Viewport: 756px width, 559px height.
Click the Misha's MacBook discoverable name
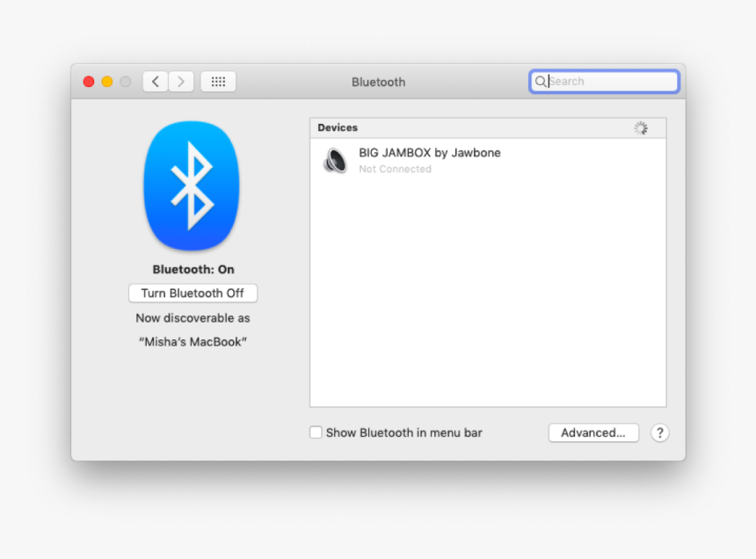pyautogui.click(x=192, y=342)
